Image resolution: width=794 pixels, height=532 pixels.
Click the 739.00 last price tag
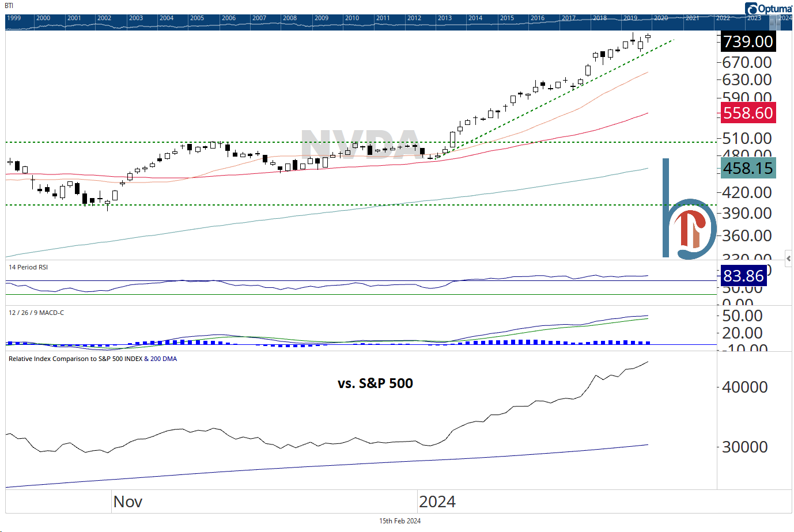pos(748,41)
